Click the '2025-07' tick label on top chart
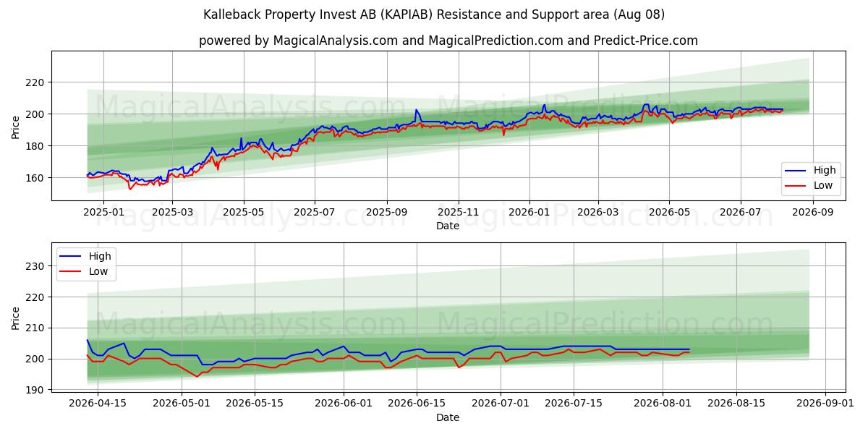This screenshot has height=434, width=868. (314, 213)
